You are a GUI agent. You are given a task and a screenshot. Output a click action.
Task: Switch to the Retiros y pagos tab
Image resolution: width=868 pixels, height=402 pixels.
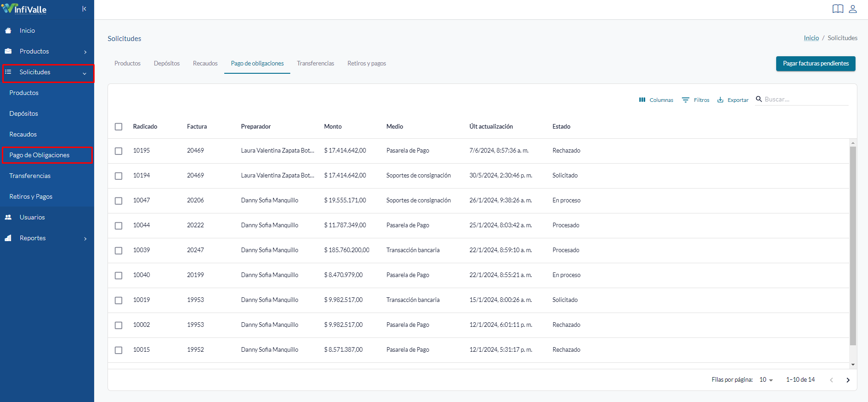[367, 63]
